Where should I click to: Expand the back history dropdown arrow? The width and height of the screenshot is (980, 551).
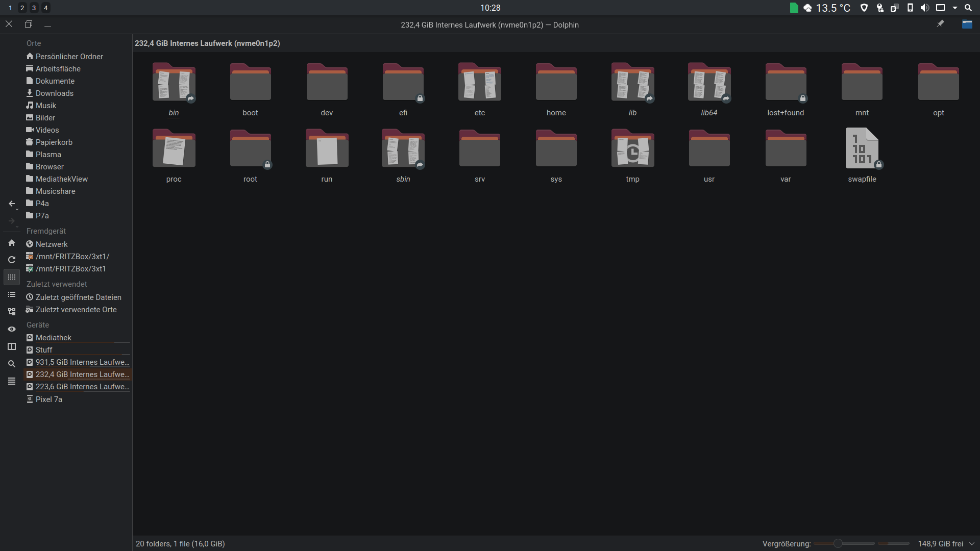tap(17, 209)
